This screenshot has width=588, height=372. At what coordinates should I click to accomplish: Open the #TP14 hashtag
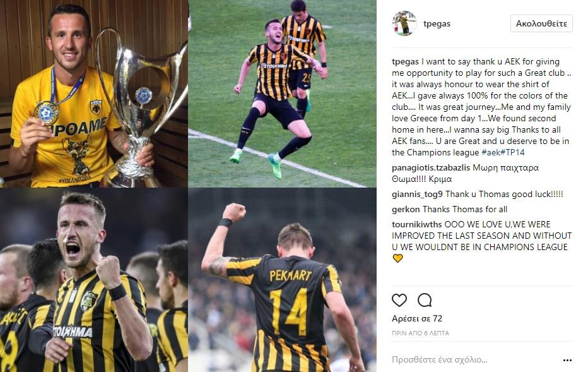tap(512, 152)
